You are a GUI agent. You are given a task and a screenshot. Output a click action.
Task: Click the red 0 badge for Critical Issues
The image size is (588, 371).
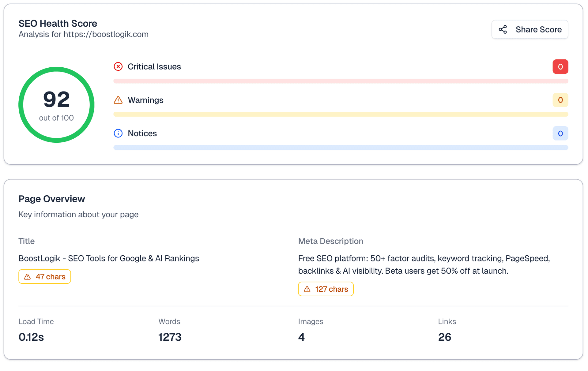pos(560,66)
